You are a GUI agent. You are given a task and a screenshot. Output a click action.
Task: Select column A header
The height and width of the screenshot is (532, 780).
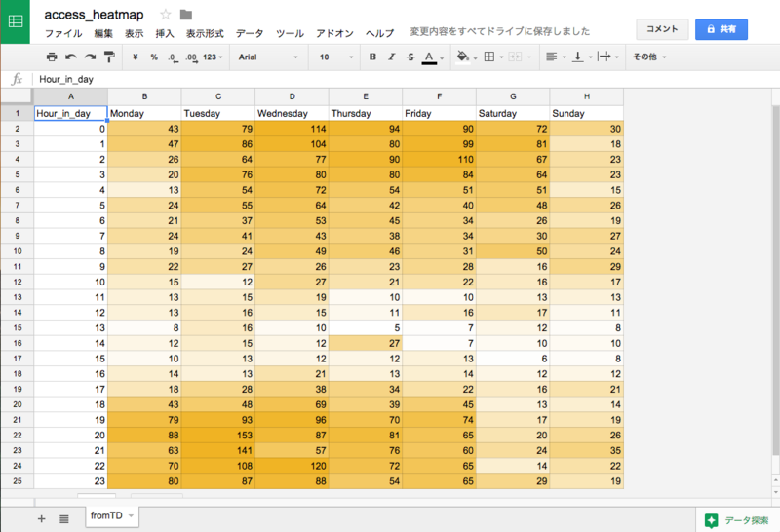click(x=70, y=97)
